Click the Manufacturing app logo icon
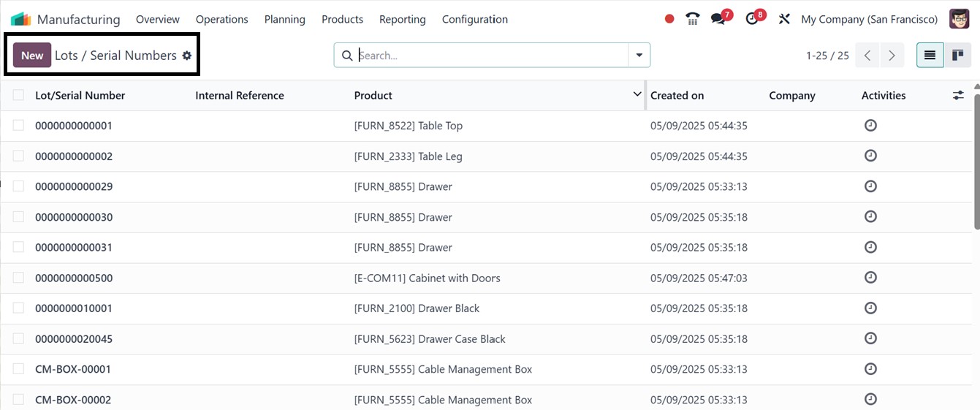This screenshot has width=980, height=410. point(20,19)
